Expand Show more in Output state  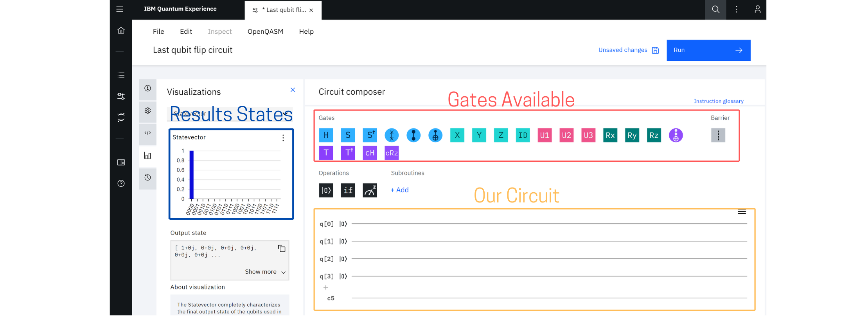[x=265, y=272]
